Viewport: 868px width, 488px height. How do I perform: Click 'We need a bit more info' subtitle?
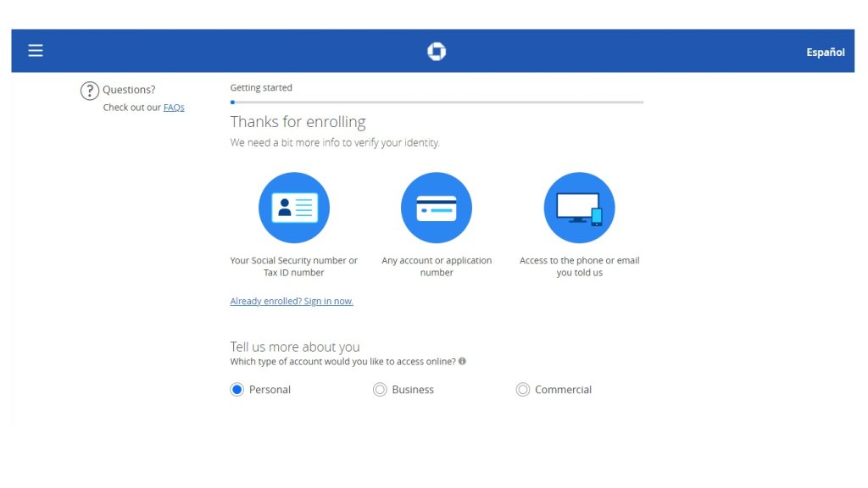(x=335, y=142)
